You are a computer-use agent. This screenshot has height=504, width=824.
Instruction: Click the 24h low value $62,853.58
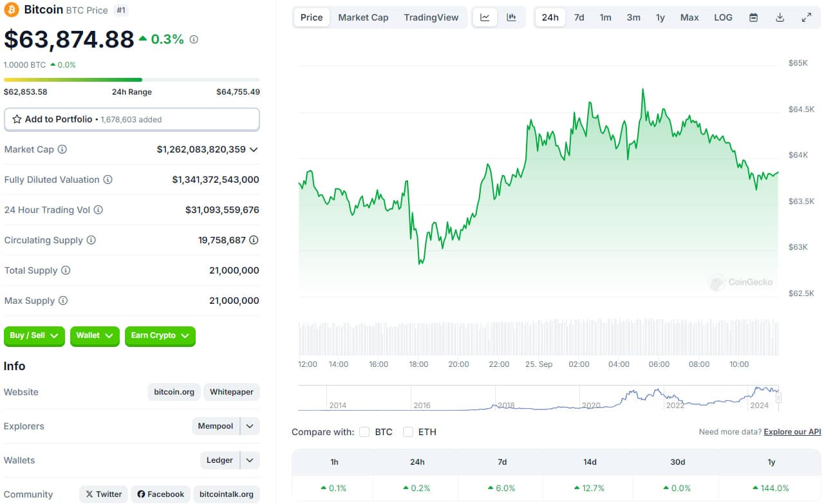point(26,92)
